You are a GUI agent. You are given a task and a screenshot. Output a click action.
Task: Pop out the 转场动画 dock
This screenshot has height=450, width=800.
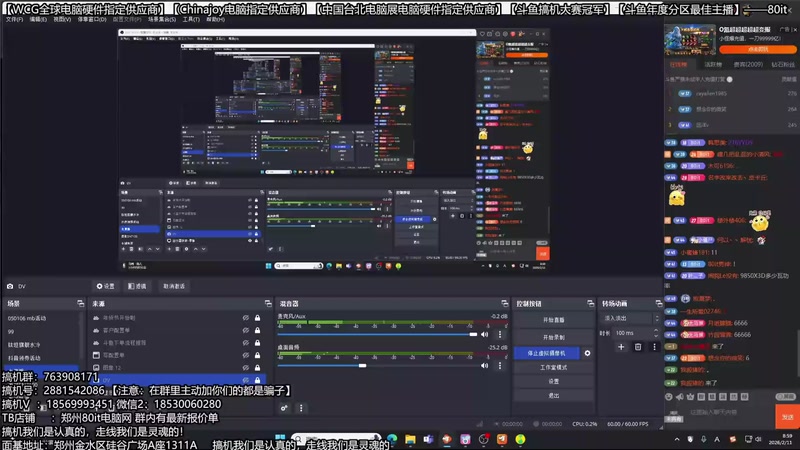[x=659, y=304]
